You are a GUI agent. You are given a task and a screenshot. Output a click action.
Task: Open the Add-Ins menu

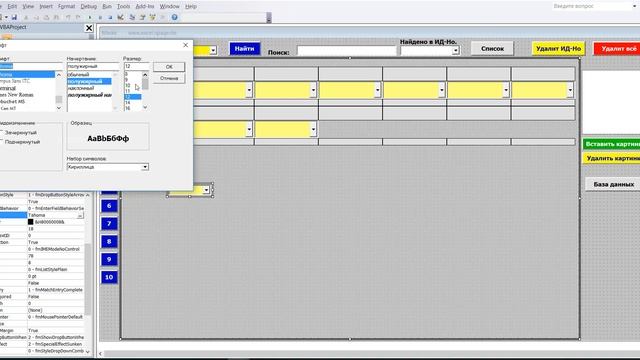click(x=145, y=7)
